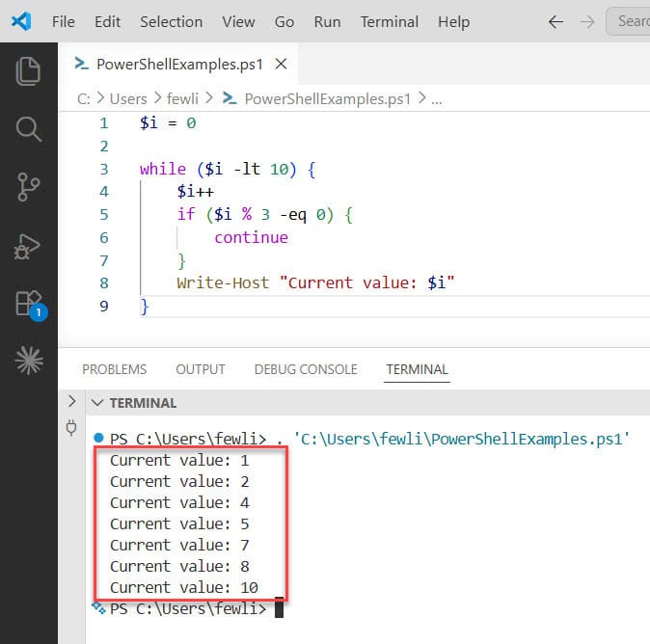The image size is (650, 644).
Task: Click the starburst icon in activity bar
Action: pos(29,361)
